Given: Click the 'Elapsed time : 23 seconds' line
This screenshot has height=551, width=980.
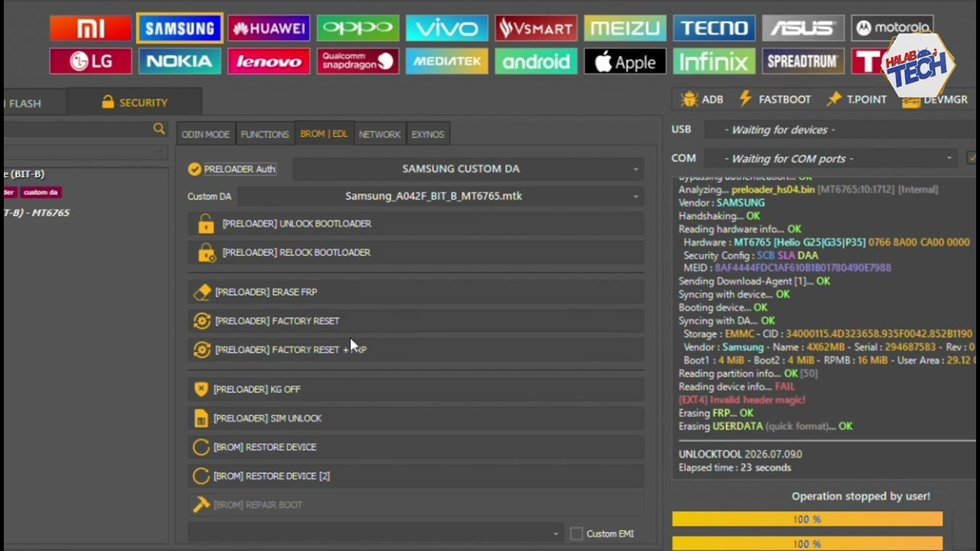Looking at the screenshot, I should point(735,468).
